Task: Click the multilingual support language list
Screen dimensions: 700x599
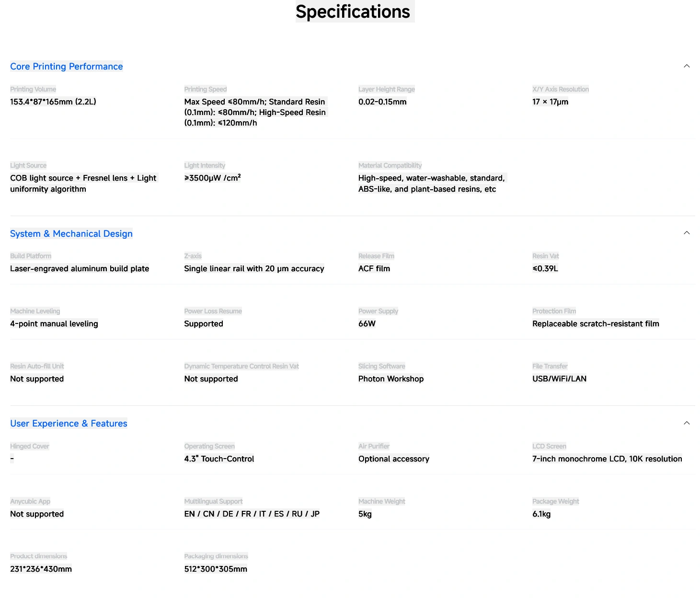Action: [252, 514]
